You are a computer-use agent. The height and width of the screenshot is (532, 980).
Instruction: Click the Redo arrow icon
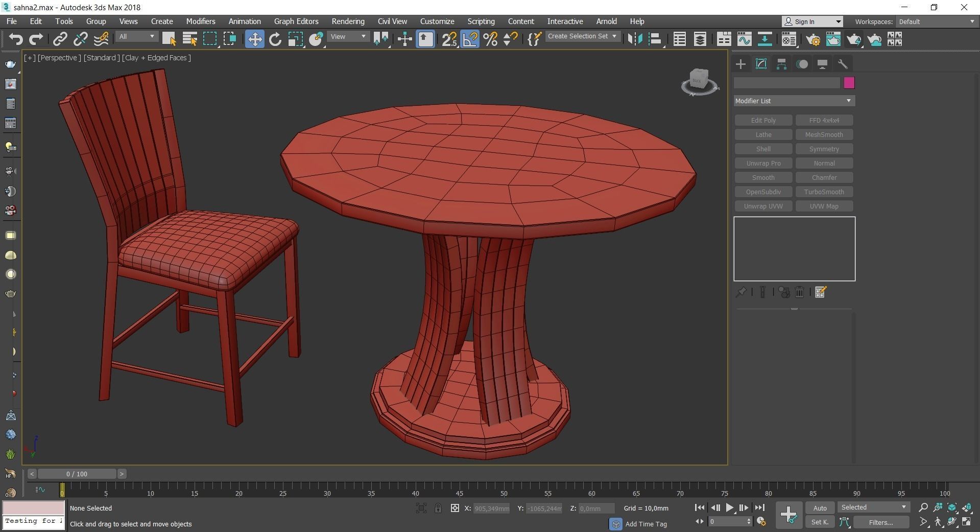click(x=36, y=39)
